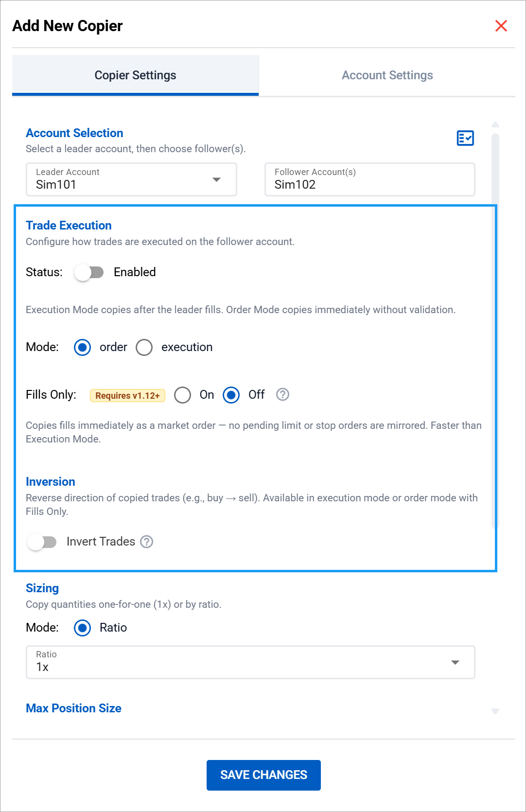Toggle the Status Enabled switch
This screenshot has width=526, height=812.
[89, 272]
